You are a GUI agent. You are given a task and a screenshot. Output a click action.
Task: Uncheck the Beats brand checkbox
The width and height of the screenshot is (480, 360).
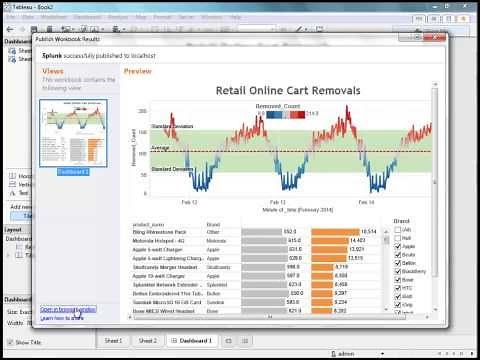(x=397, y=255)
